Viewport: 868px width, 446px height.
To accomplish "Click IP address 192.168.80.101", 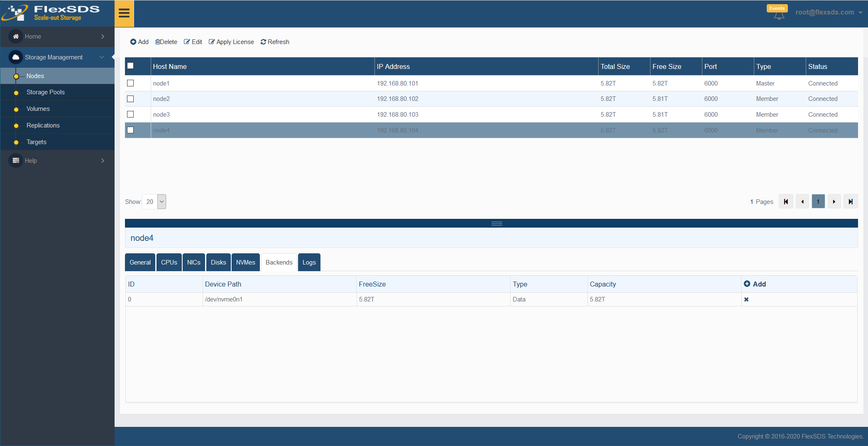I will coord(397,83).
